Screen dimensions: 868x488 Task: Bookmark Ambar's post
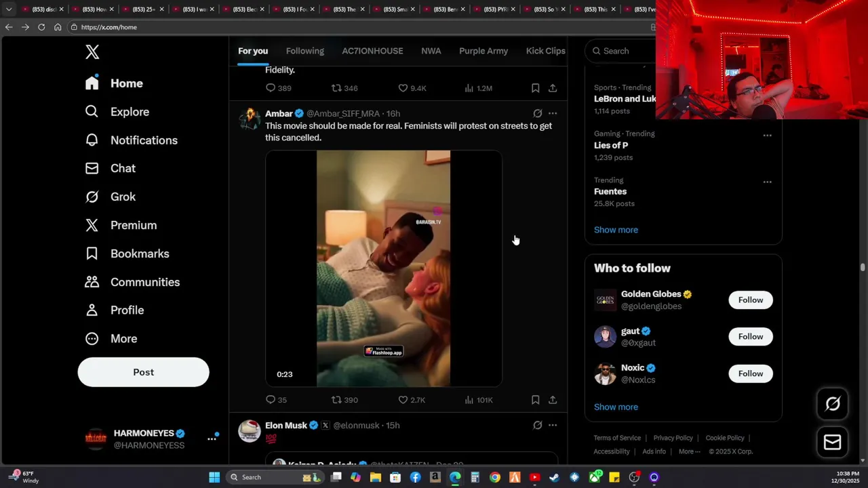click(535, 400)
